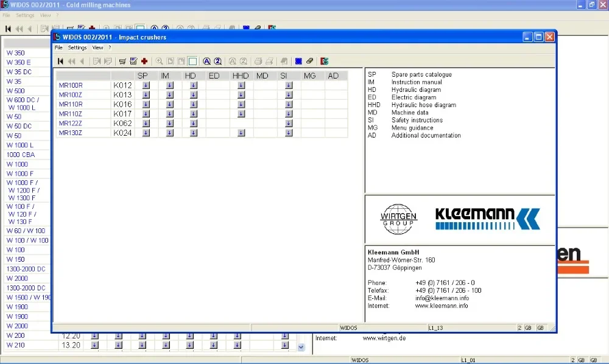Select the MR110Z machine link
Image resolution: width=609 pixels, height=364 pixels.
(x=71, y=114)
